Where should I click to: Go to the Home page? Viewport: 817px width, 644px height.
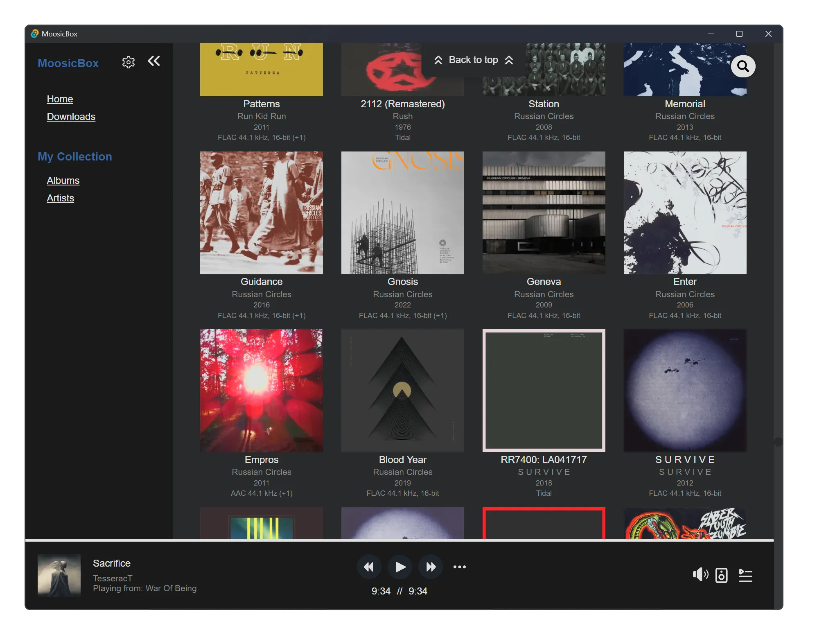60,99
